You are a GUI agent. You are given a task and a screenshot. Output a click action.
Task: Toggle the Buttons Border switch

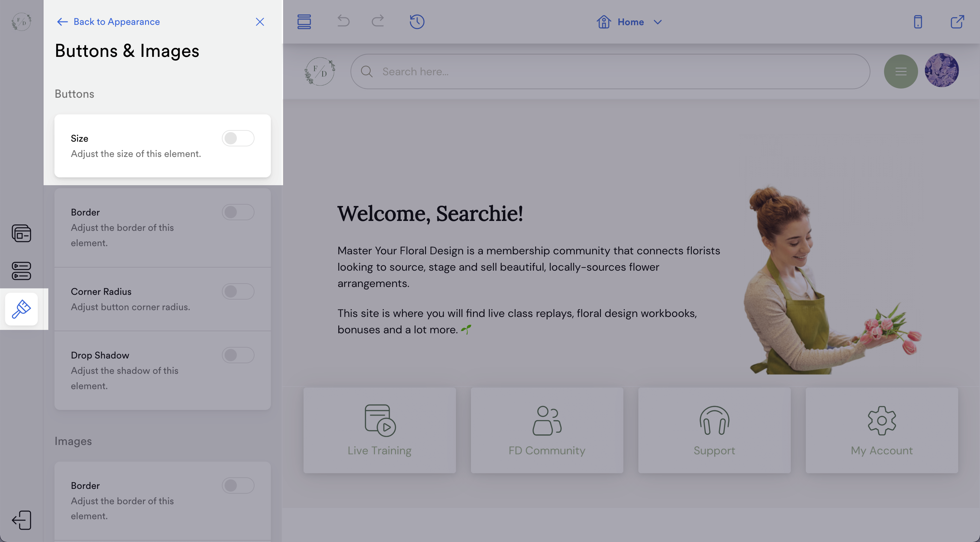(x=238, y=212)
